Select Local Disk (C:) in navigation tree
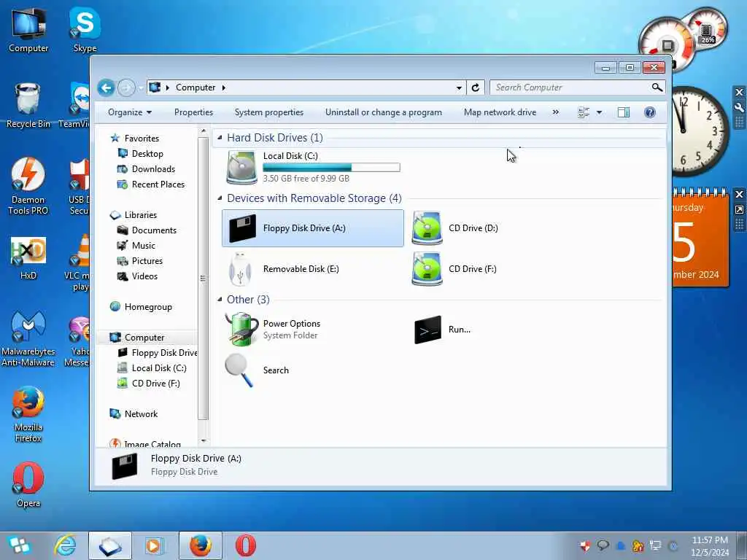The width and height of the screenshot is (747, 560). pos(159,368)
